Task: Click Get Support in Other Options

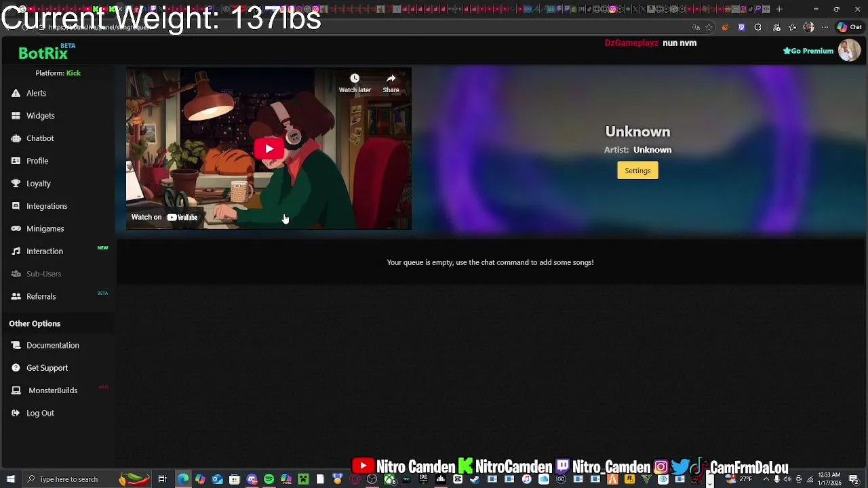Action: click(x=47, y=368)
